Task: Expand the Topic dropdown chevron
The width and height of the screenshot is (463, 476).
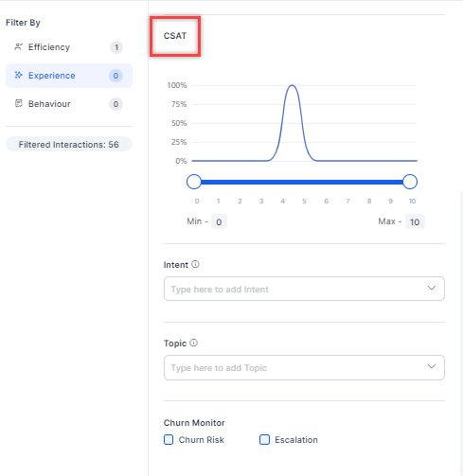Action: coord(432,366)
